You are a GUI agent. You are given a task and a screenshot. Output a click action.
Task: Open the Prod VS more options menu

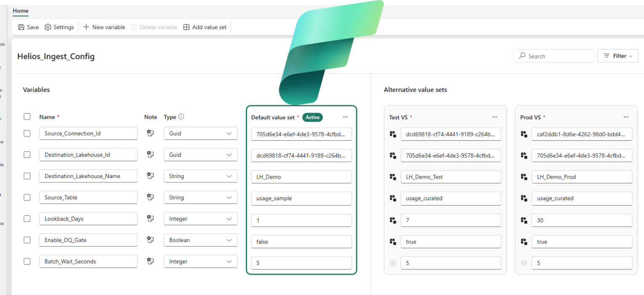626,117
